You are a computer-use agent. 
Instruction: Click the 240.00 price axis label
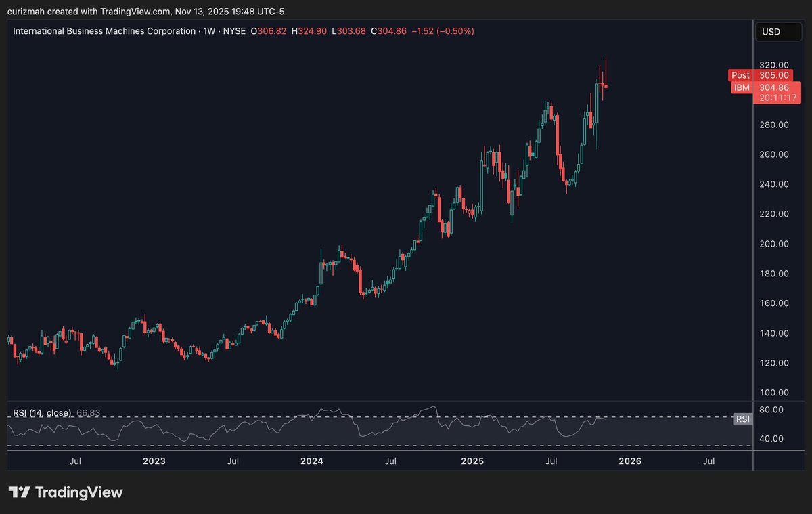click(775, 184)
